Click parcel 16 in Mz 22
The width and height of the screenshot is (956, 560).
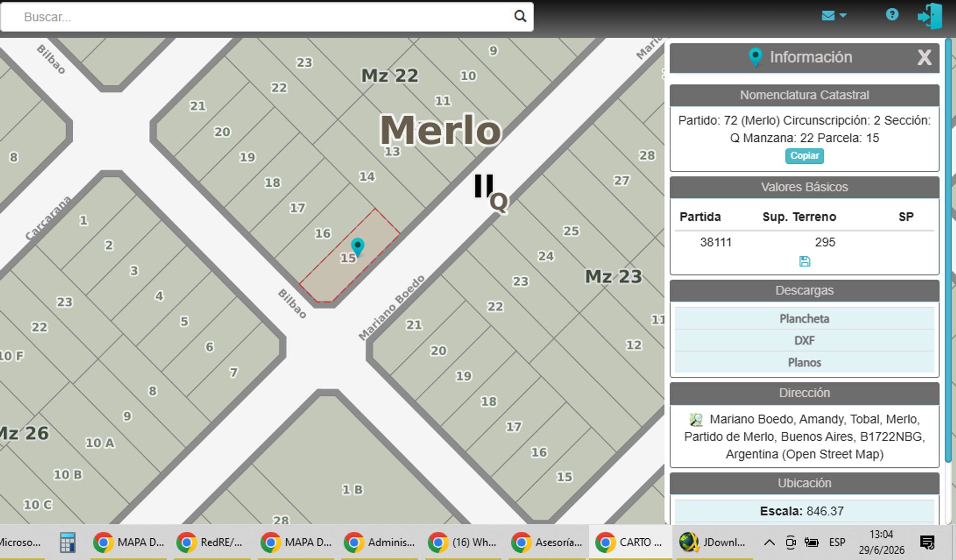(x=323, y=233)
